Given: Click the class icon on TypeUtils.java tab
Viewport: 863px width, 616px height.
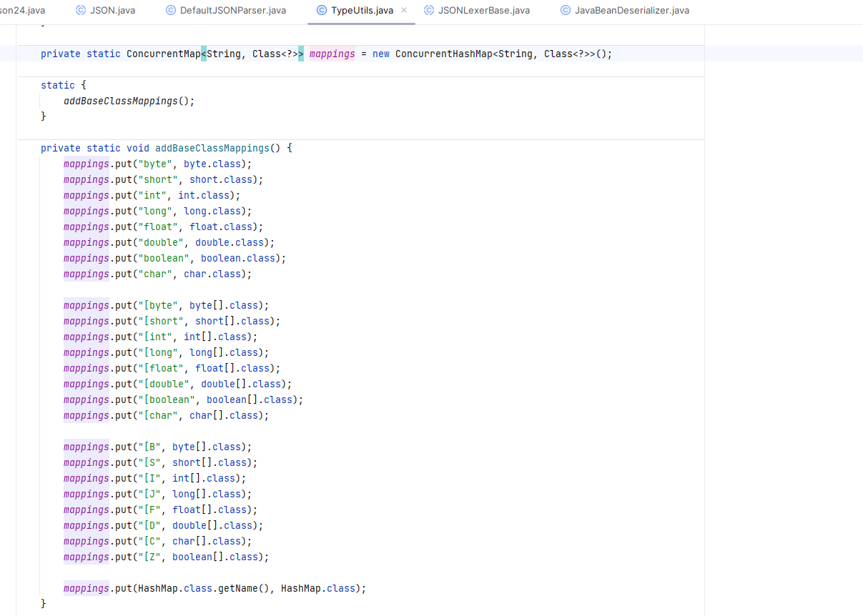Looking at the screenshot, I should click(x=322, y=10).
